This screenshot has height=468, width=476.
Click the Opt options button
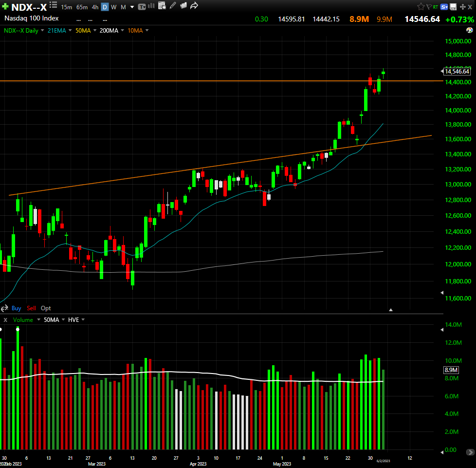pyautogui.click(x=46, y=308)
